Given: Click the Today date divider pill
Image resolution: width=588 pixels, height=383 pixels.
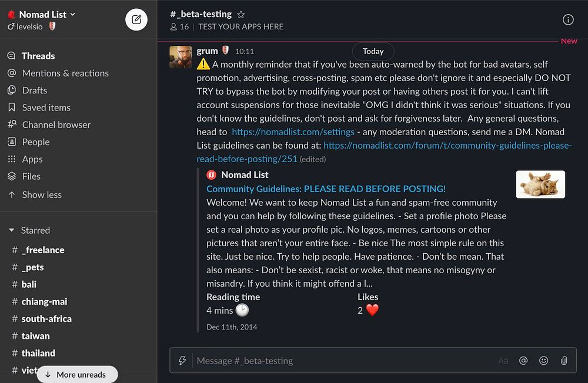Looking at the screenshot, I should (x=373, y=51).
